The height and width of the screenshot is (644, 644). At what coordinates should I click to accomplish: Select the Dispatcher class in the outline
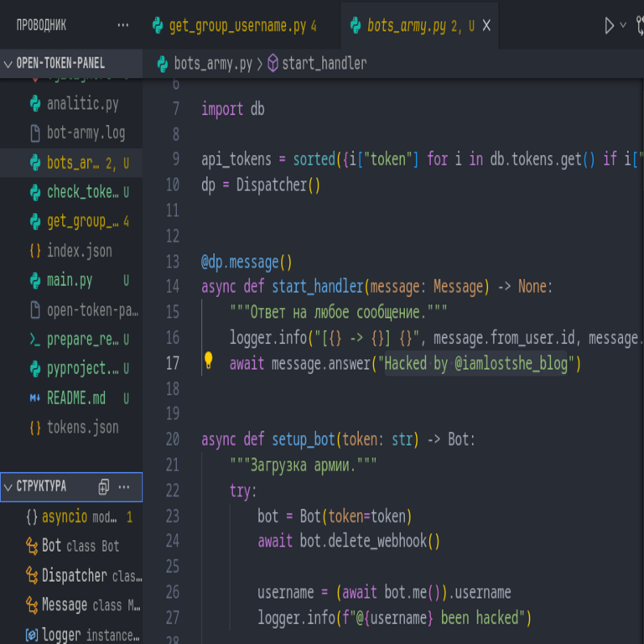pos(75,576)
